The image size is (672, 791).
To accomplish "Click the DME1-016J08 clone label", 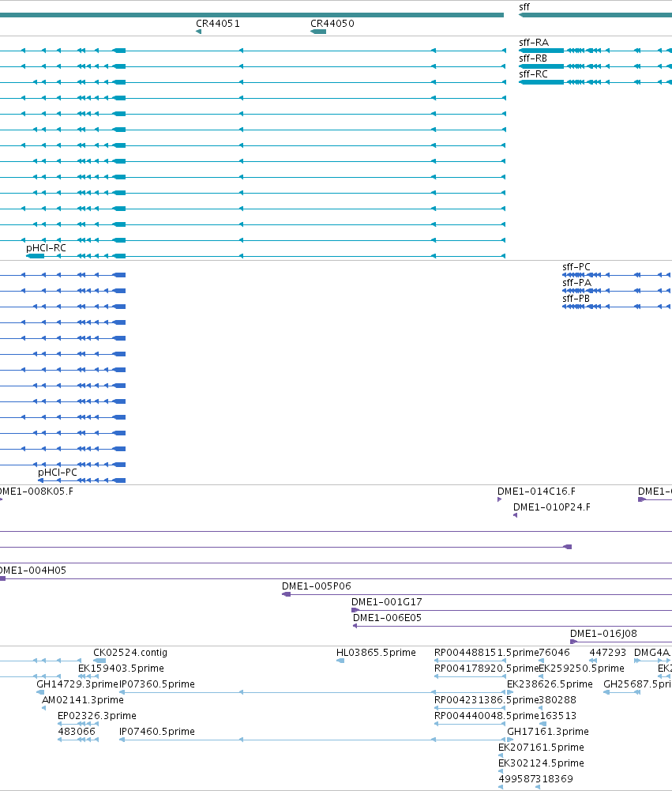I will (603, 634).
